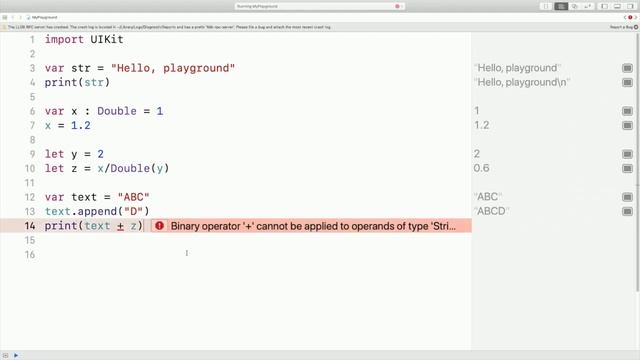This screenshot has width=640, height=360.
Task: Click the LLDB RPC server crashed warning text
Action: tap(169, 27)
